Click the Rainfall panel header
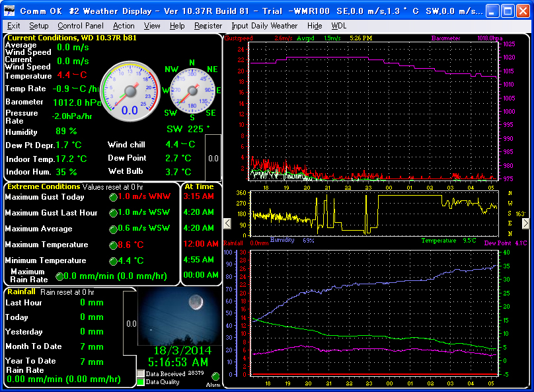This screenshot has width=534, height=392. coord(21,292)
